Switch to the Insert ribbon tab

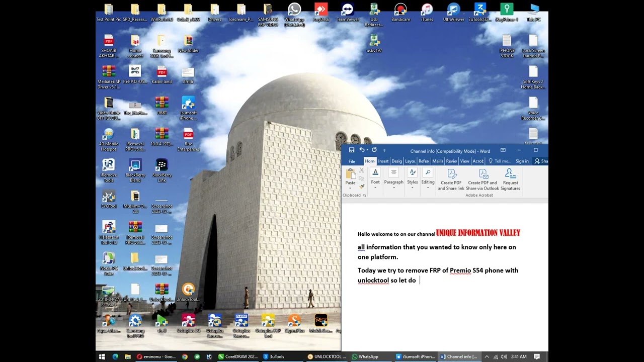coord(383,161)
